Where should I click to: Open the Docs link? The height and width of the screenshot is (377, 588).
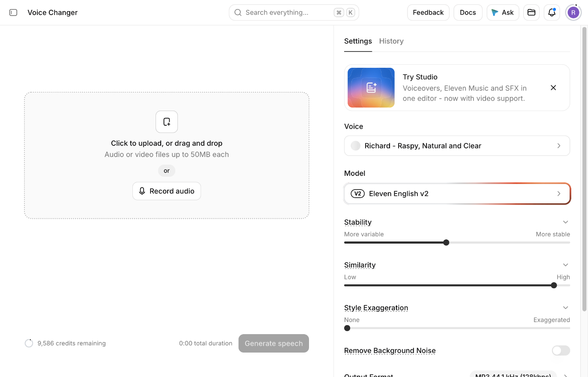click(468, 12)
